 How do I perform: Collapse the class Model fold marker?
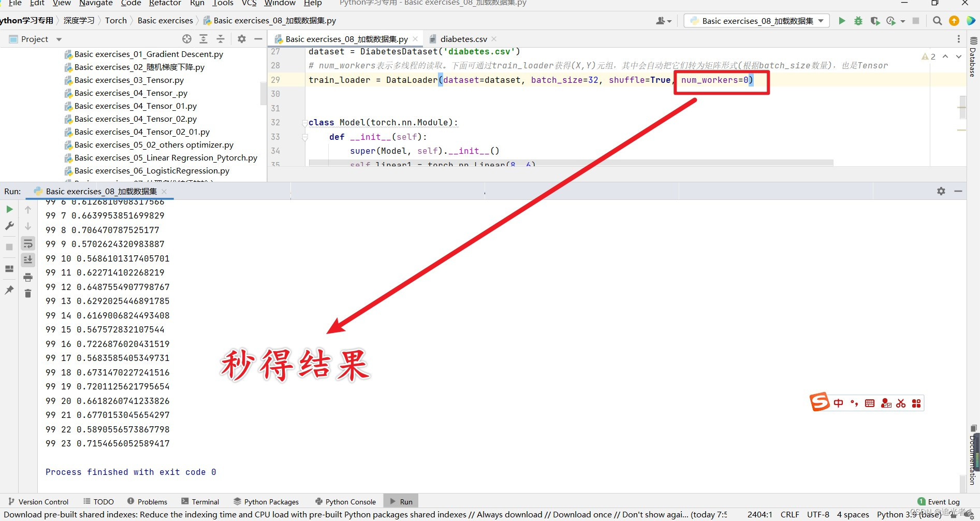pos(305,123)
